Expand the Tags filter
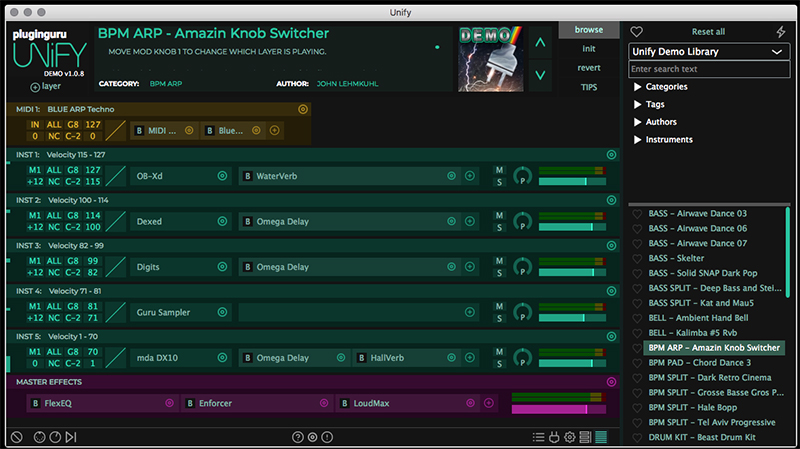Viewport: 800px width, 449px height. (x=637, y=104)
